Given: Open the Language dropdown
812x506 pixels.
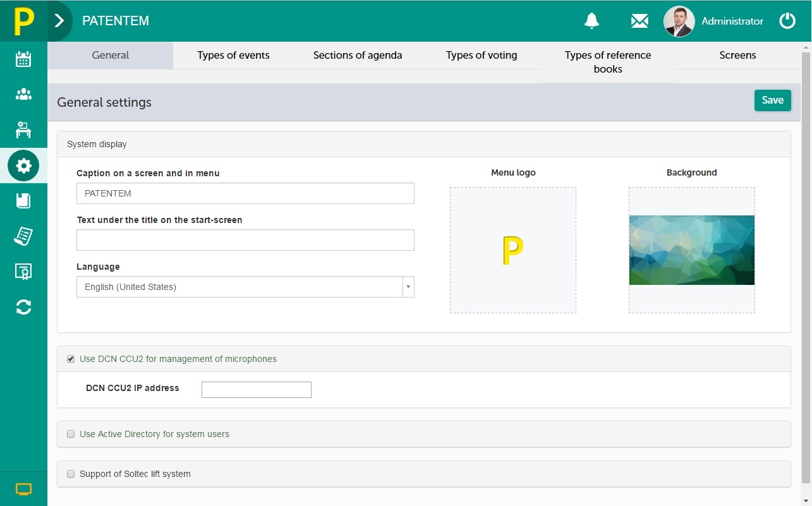Looking at the screenshot, I should point(245,287).
